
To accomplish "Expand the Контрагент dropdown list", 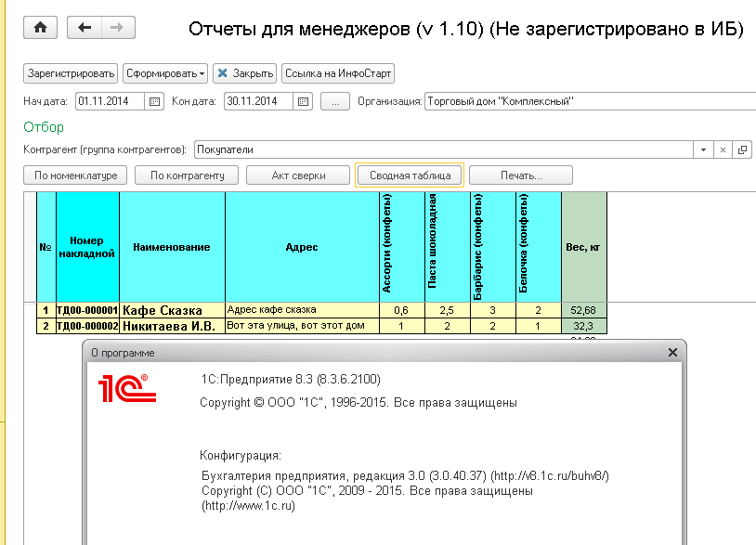I will [703, 149].
